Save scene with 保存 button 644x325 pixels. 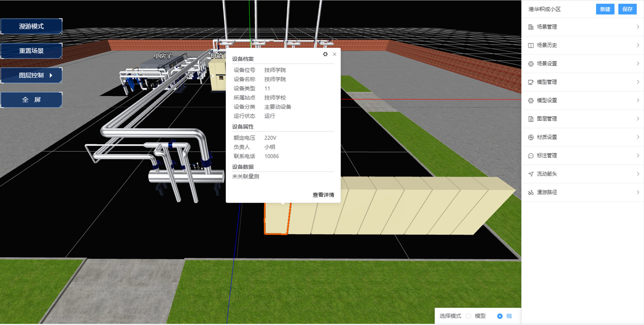click(x=627, y=9)
